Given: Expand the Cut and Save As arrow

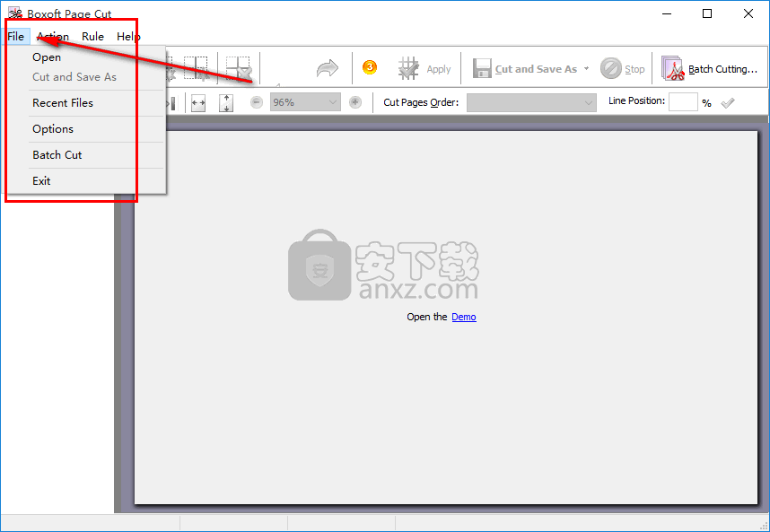Looking at the screenshot, I should click(586, 69).
